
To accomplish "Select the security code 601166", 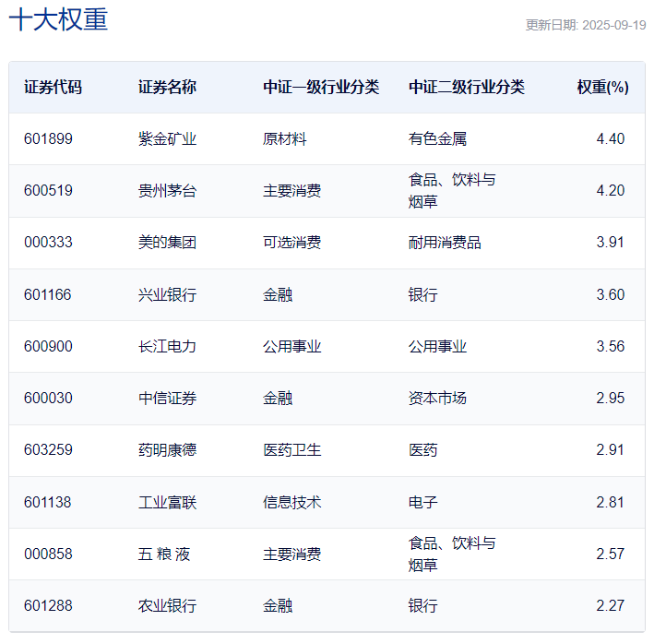I will [48, 294].
